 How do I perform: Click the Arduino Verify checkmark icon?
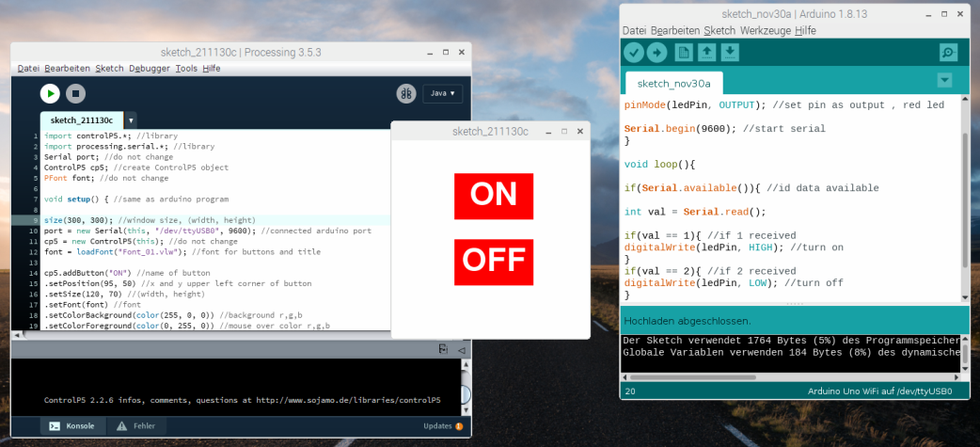634,53
